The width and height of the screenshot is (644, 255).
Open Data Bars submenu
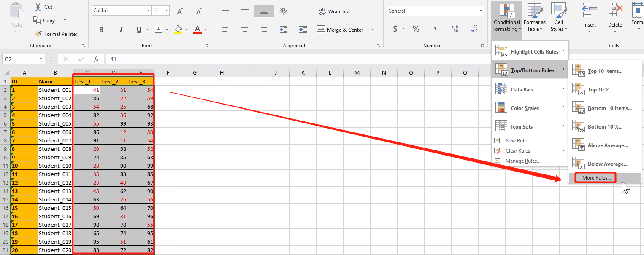tap(530, 89)
